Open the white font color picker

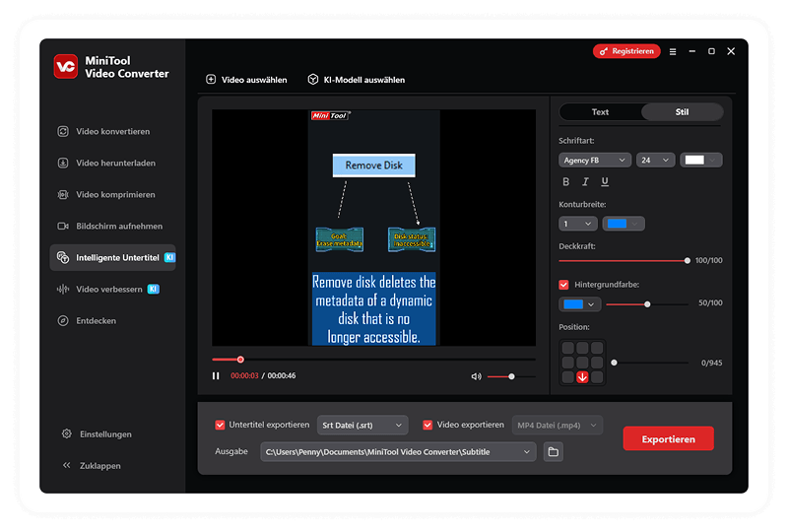tap(701, 160)
